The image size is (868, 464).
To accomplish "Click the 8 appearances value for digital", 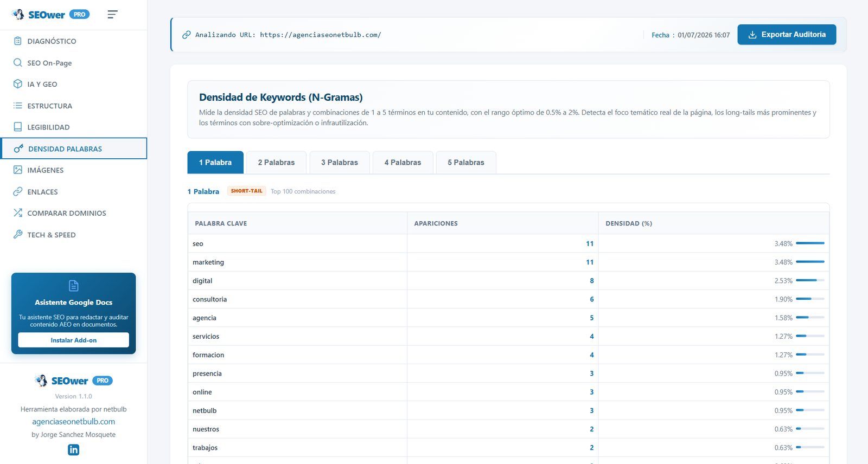I will [x=592, y=281].
